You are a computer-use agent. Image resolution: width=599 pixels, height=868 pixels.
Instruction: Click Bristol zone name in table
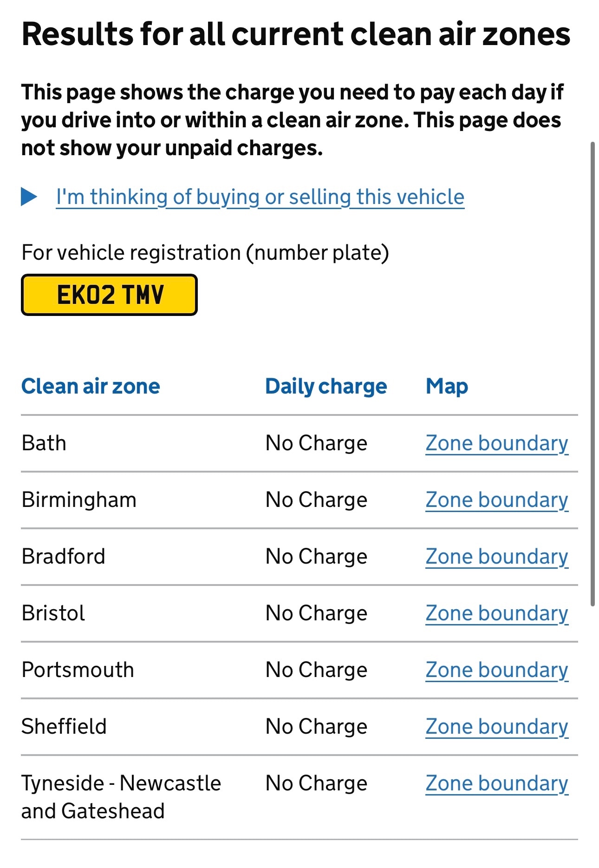point(53,613)
